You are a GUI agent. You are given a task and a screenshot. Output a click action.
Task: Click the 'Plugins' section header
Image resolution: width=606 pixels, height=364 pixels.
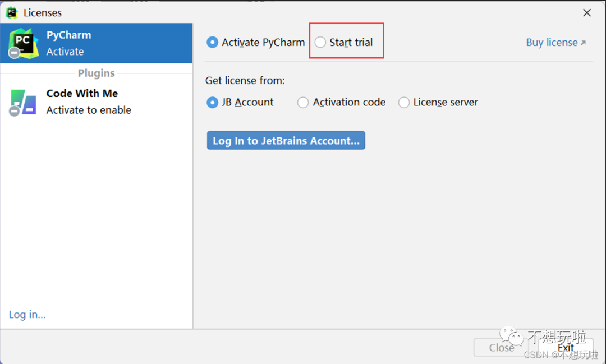pyautogui.click(x=97, y=73)
